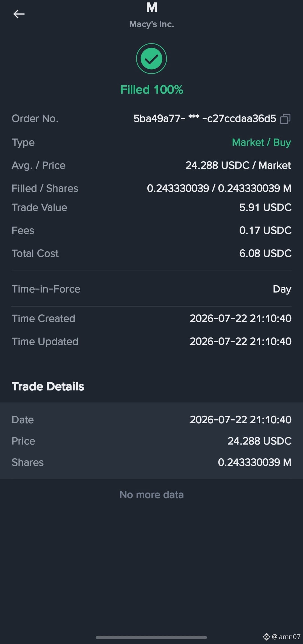Tap the 24.288 USDC / Market average price
The image size is (303, 644).
[238, 165]
